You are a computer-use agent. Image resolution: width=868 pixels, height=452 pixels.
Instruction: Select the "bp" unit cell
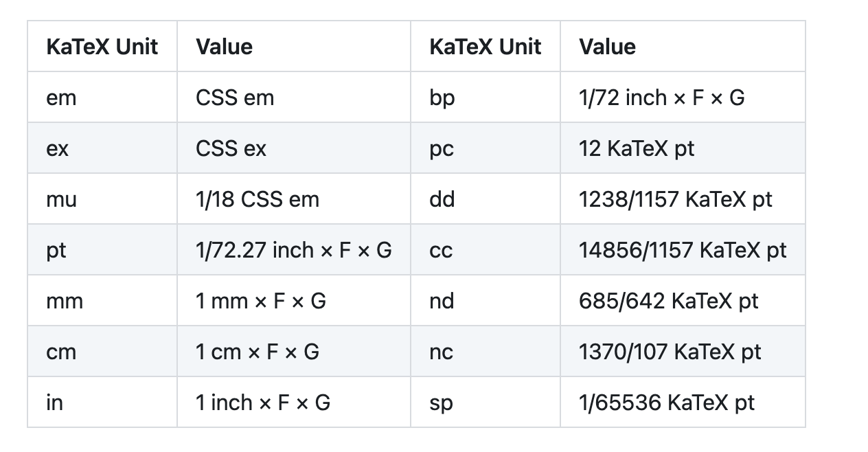[x=442, y=98]
